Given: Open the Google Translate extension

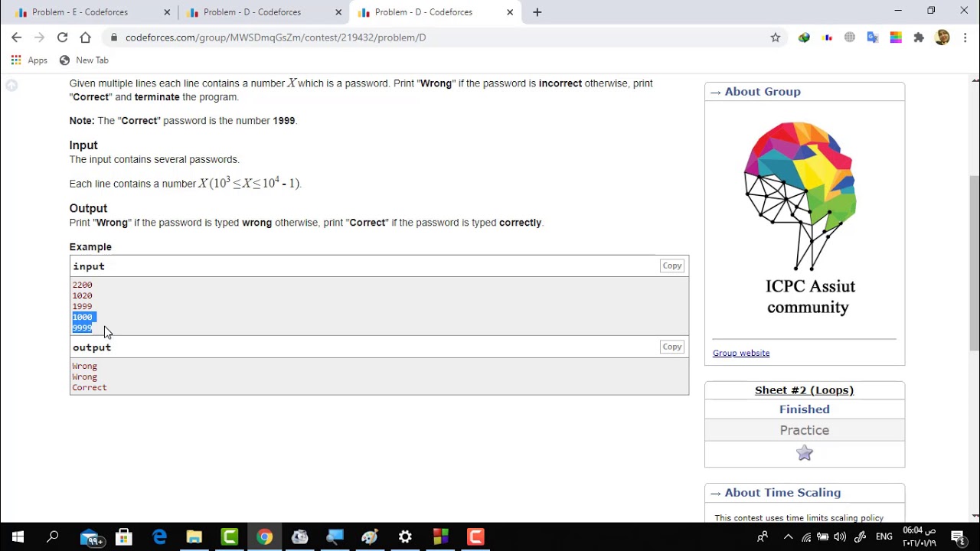Looking at the screenshot, I should pyautogui.click(x=873, y=37).
